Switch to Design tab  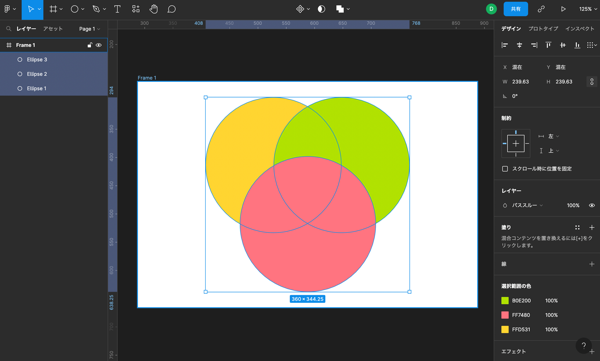point(511,29)
